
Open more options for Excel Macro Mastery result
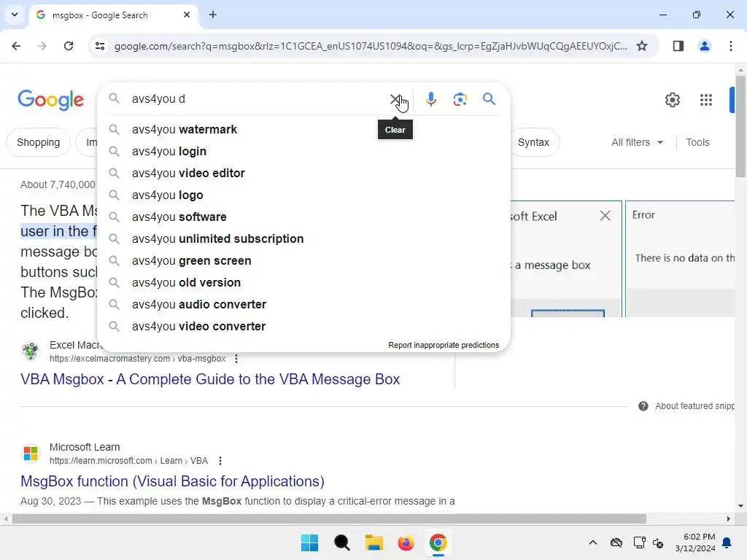(236, 359)
